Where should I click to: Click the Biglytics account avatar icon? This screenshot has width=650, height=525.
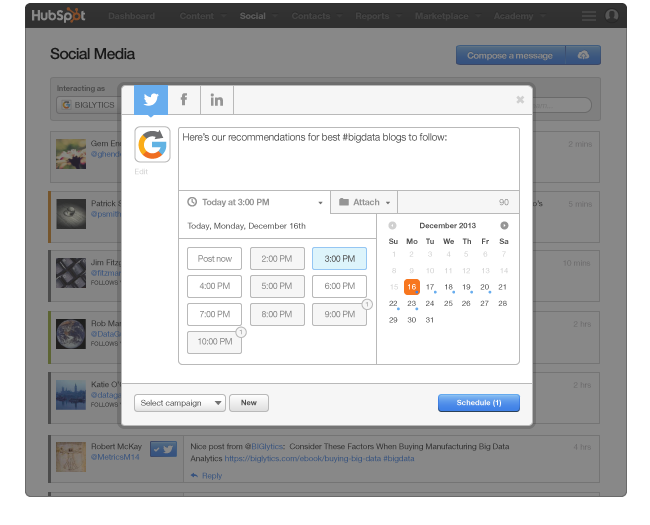coord(153,145)
